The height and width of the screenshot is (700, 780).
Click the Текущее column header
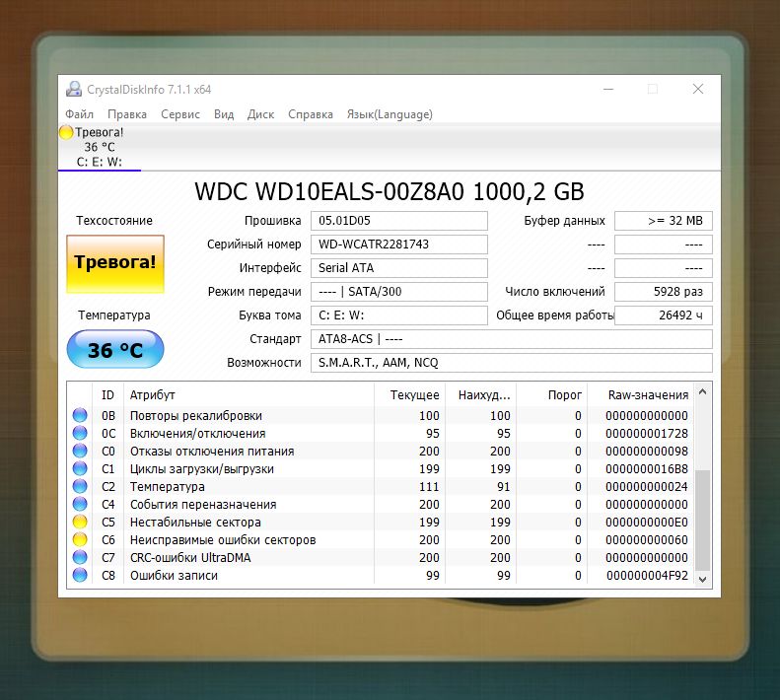click(x=410, y=395)
